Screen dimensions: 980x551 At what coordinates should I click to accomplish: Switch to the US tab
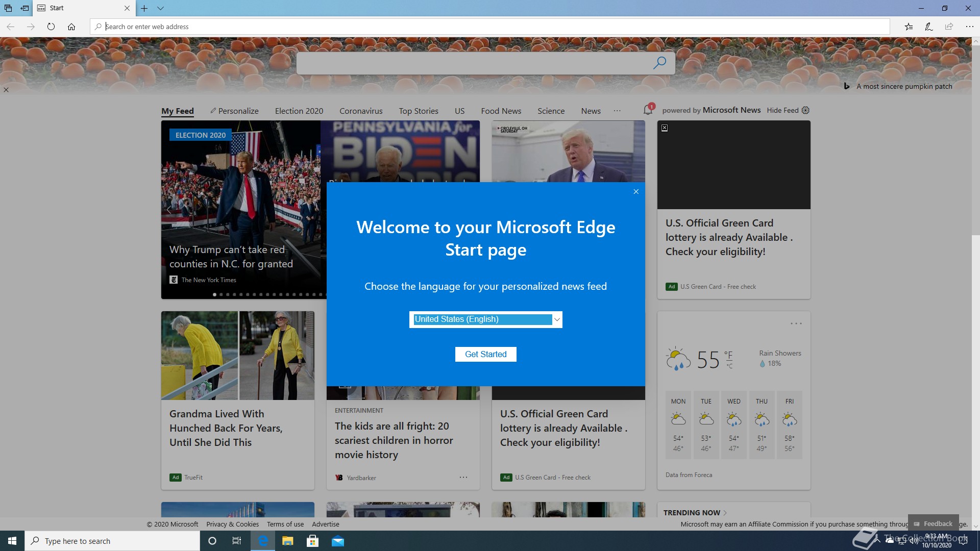[x=459, y=111]
